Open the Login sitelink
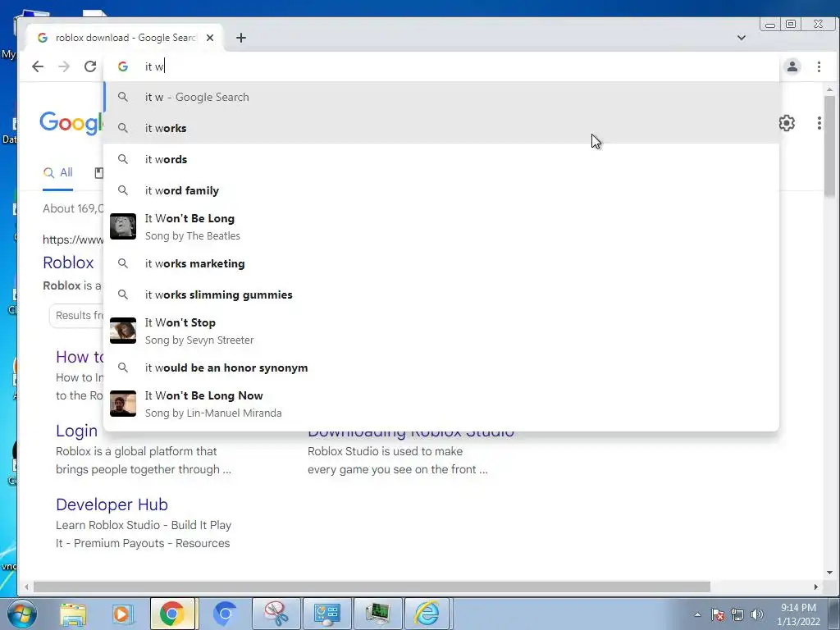The width and height of the screenshot is (840, 630). click(76, 431)
